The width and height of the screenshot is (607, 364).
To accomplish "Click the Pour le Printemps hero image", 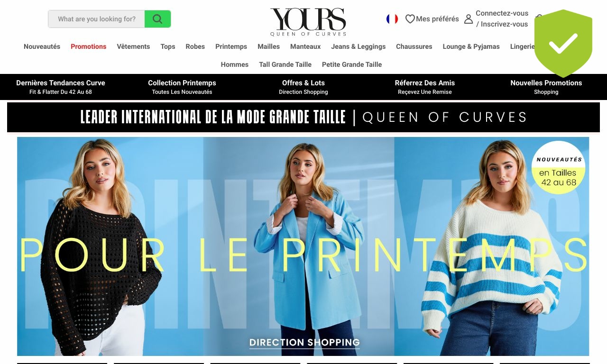I will coord(303,246).
